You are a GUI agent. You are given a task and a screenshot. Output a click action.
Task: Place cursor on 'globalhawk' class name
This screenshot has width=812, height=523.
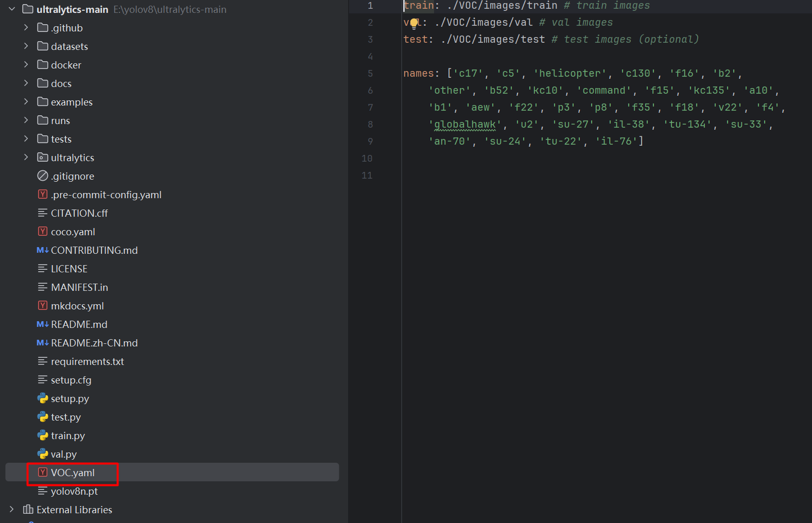(465, 125)
